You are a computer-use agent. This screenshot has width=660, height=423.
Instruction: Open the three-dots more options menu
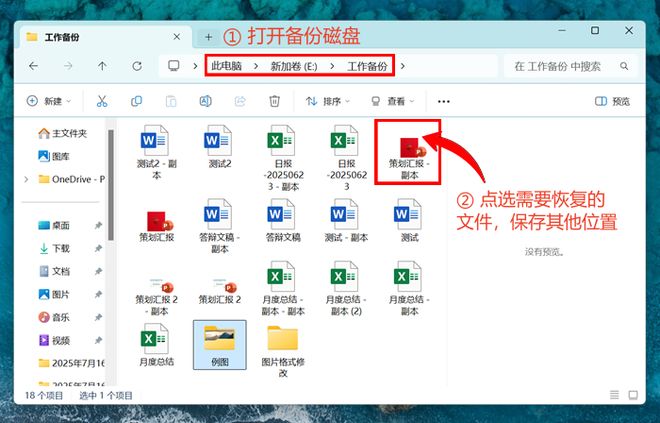tap(444, 101)
